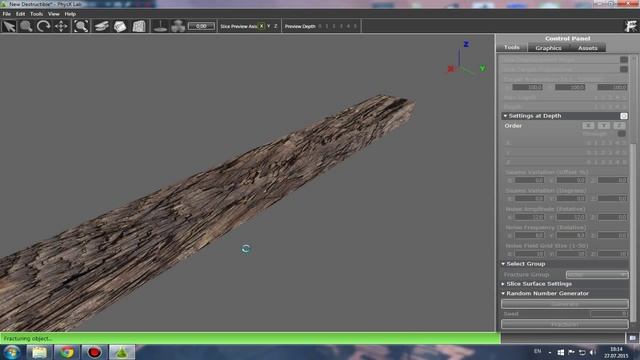Open the red recorder app in taskbar
Image resolution: width=640 pixels, height=360 pixels.
[94, 352]
